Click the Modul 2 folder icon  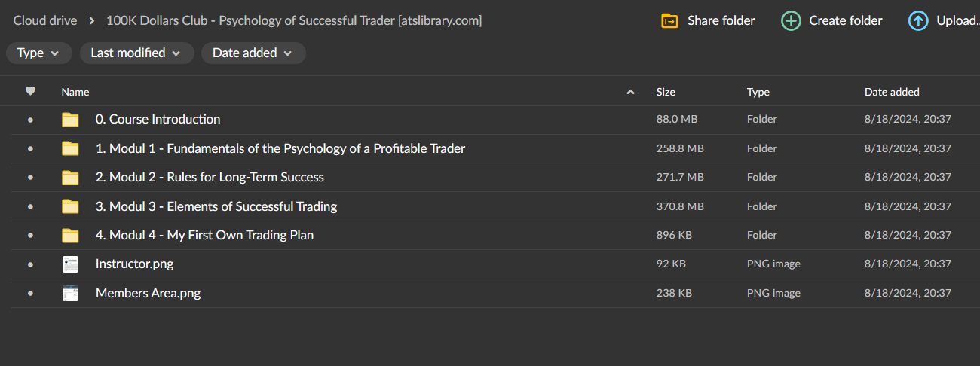tap(70, 178)
